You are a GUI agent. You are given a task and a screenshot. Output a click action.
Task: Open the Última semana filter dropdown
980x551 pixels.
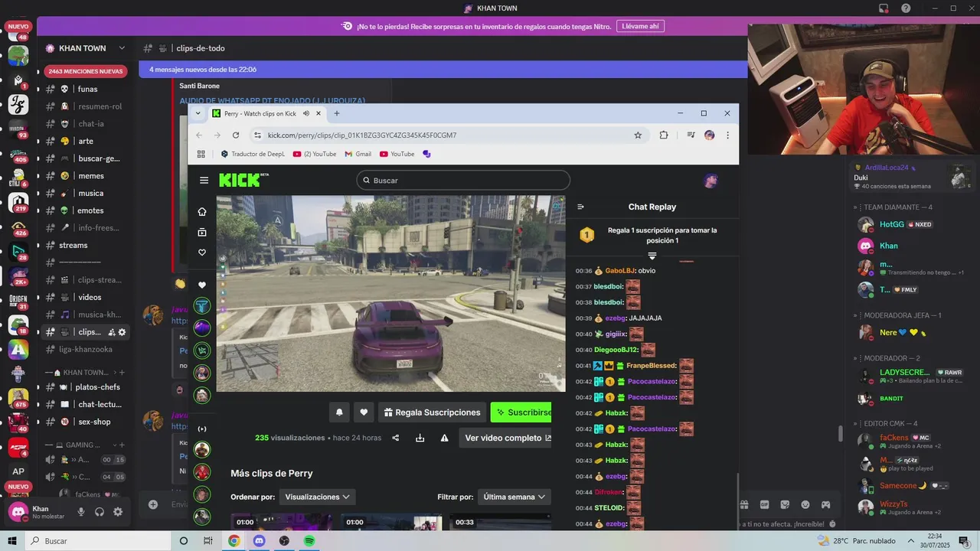(x=514, y=497)
